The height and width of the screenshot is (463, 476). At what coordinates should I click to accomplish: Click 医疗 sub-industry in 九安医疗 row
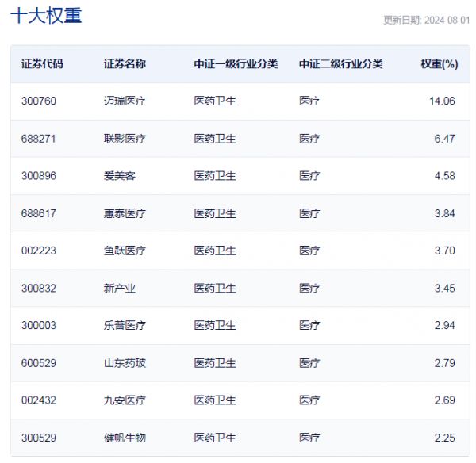(x=309, y=400)
